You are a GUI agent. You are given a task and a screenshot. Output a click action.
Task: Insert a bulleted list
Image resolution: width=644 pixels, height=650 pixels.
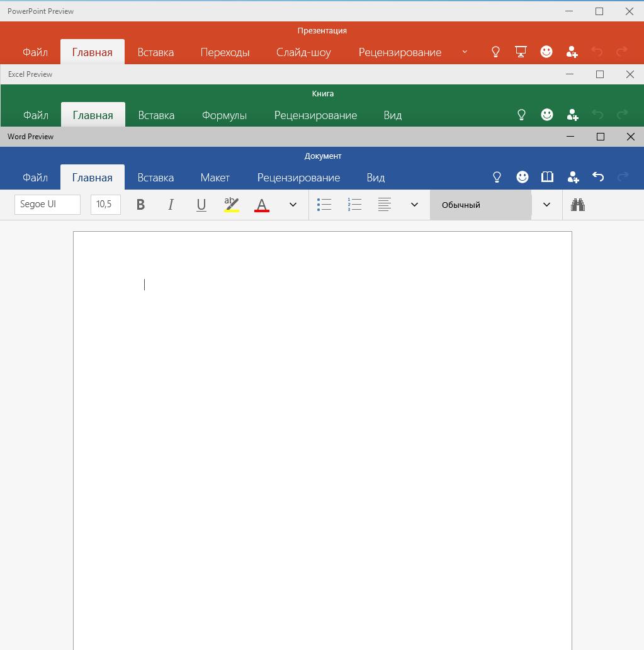tap(324, 205)
